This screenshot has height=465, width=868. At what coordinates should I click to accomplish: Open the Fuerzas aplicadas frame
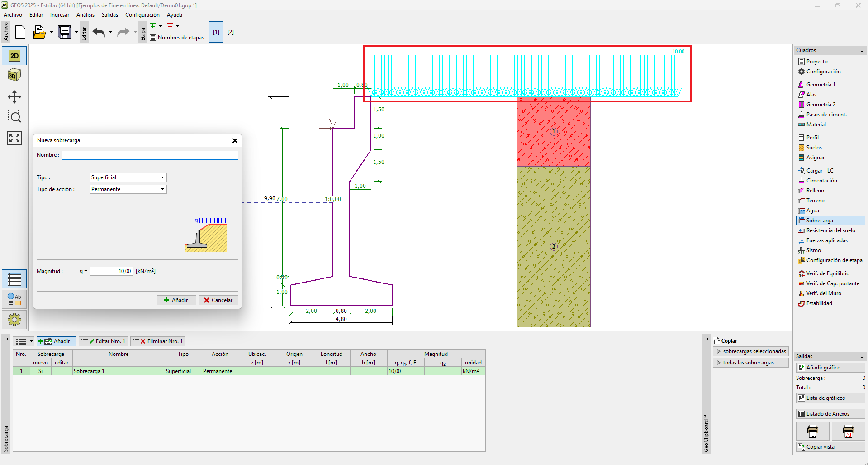830,240
